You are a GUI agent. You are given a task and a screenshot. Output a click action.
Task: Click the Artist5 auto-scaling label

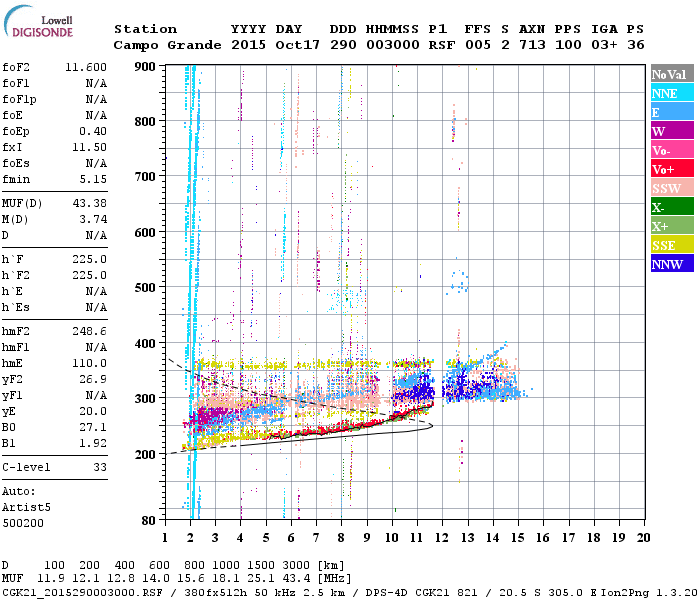coord(26,508)
